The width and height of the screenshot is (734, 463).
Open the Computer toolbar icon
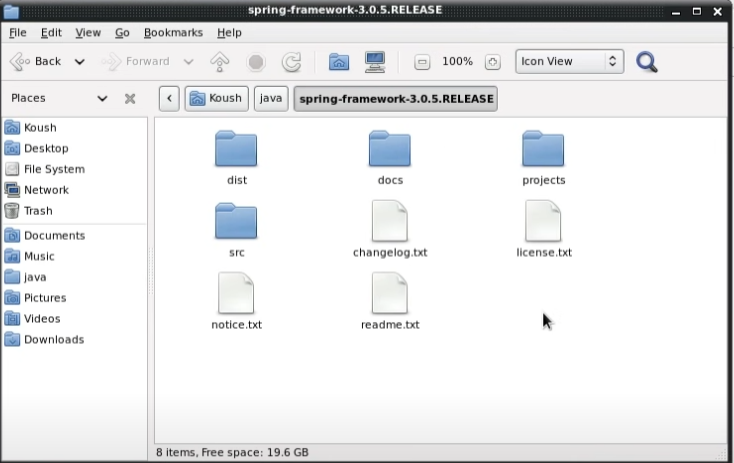coord(375,62)
